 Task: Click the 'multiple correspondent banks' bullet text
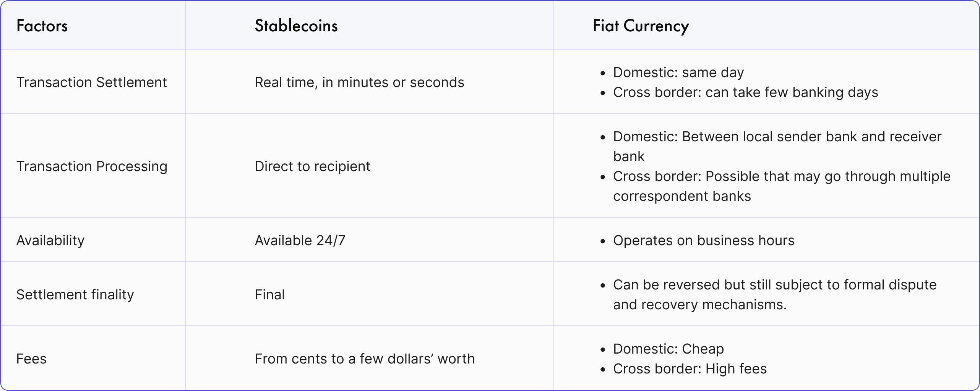click(782, 176)
